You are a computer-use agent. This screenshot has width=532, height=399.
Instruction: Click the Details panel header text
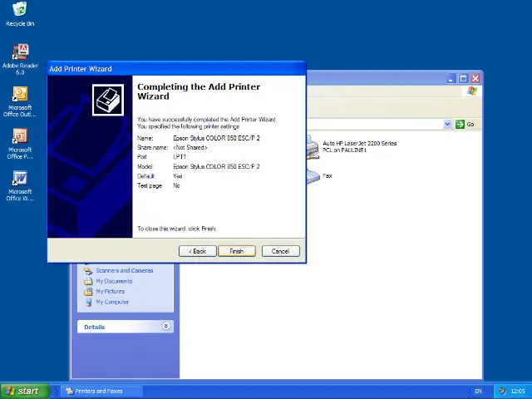coord(94,327)
